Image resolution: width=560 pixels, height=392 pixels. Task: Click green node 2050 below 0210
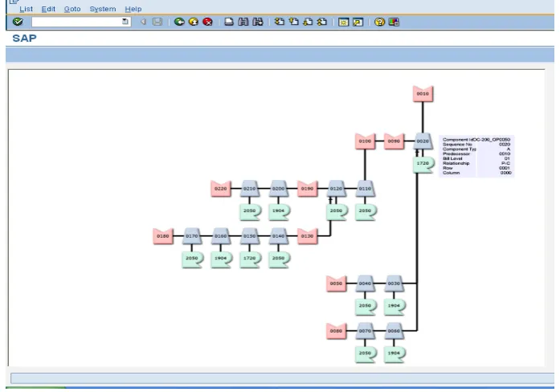pos(250,212)
